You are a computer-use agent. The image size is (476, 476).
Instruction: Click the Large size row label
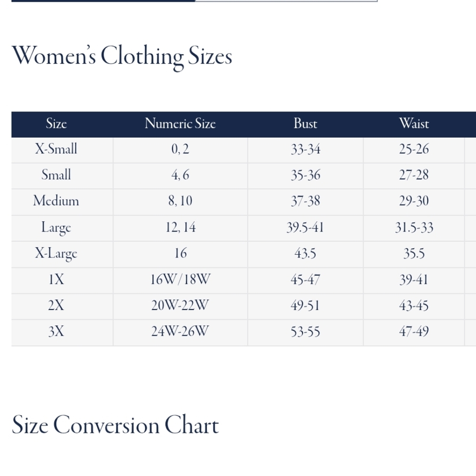pos(56,228)
